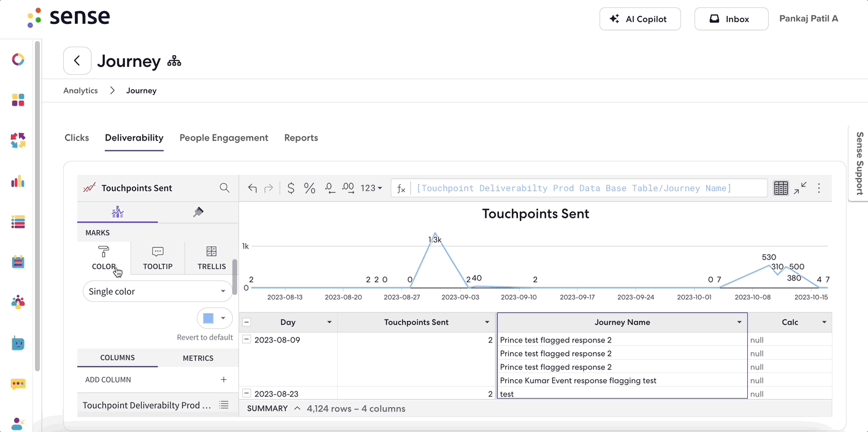Select the COLOR marks tab
This screenshot has width=868, height=432.
(x=104, y=258)
